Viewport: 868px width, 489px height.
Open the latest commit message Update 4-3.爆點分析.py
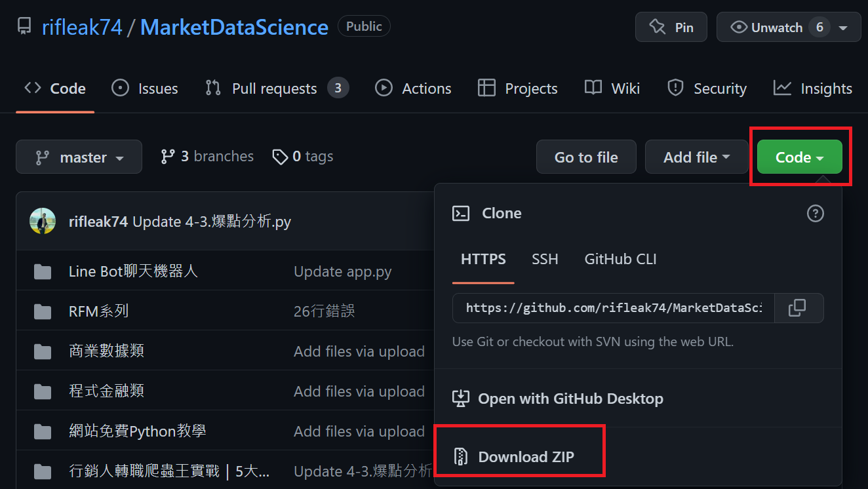[x=212, y=222]
